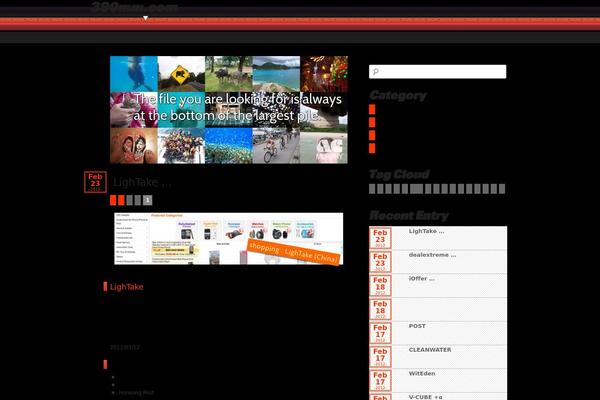The height and width of the screenshot is (400, 600).
Task: Click Feb 18 badge in iOffer row
Action: 380,285
